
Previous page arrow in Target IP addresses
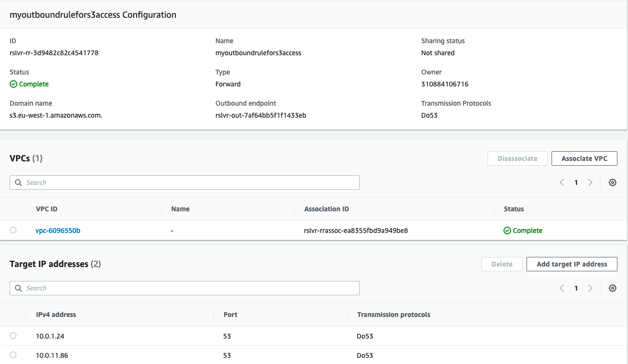(562, 288)
